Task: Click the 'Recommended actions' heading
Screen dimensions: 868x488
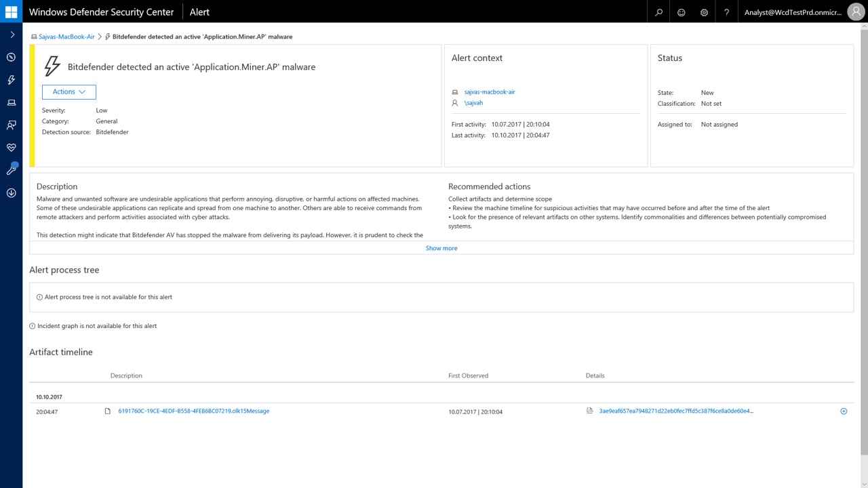Action: [489, 186]
